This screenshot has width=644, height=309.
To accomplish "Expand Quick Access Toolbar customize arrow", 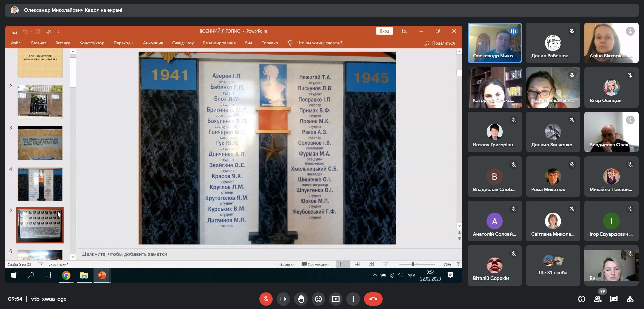I will pos(58,32).
